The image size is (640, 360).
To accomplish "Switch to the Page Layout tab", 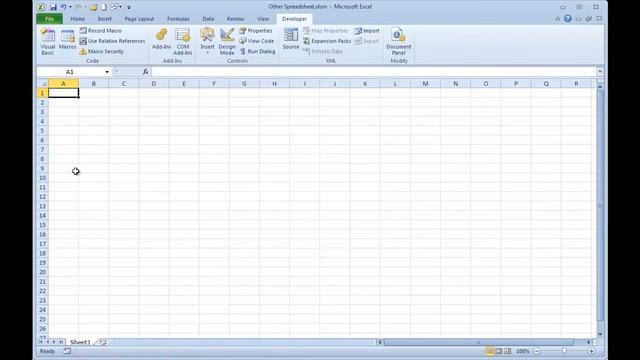I will [139, 19].
